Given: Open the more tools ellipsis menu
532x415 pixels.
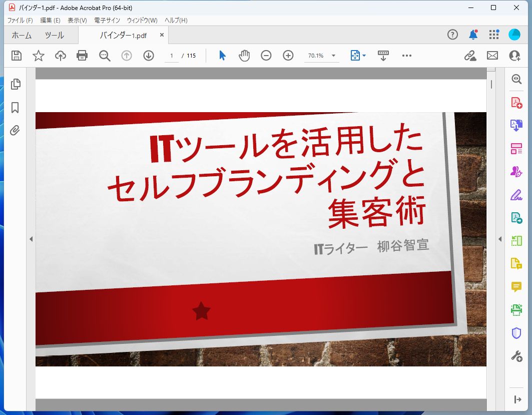Looking at the screenshot, I should click(x=407, y=56).
